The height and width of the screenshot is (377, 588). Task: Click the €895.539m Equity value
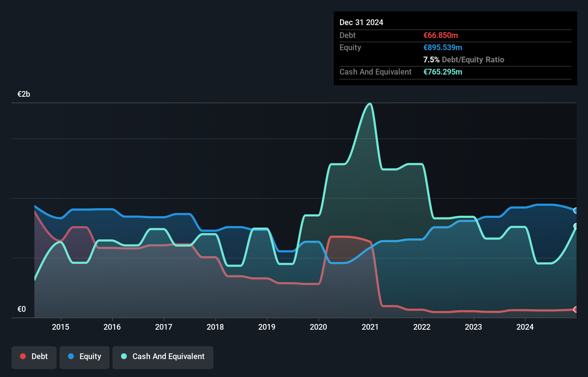(x=443, y=47)
